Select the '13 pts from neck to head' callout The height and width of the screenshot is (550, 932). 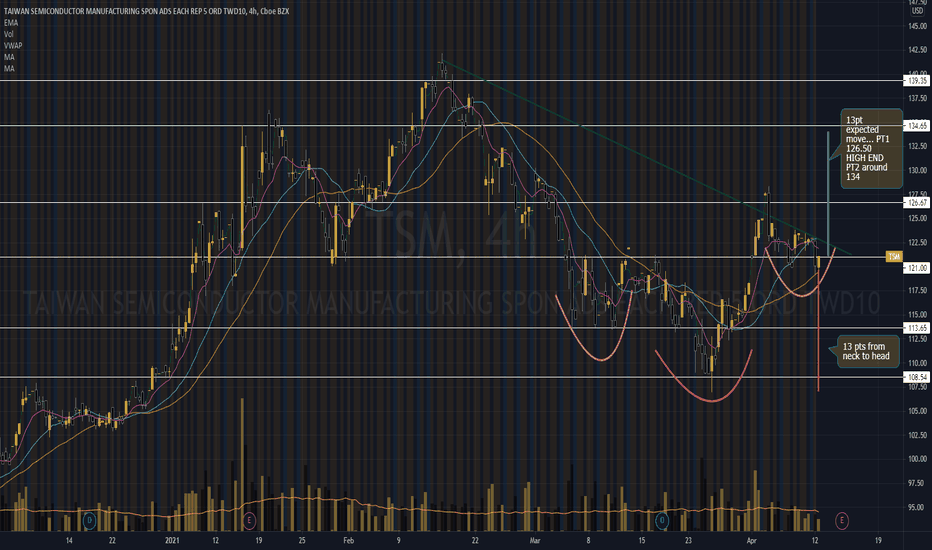tap(867, 351)
